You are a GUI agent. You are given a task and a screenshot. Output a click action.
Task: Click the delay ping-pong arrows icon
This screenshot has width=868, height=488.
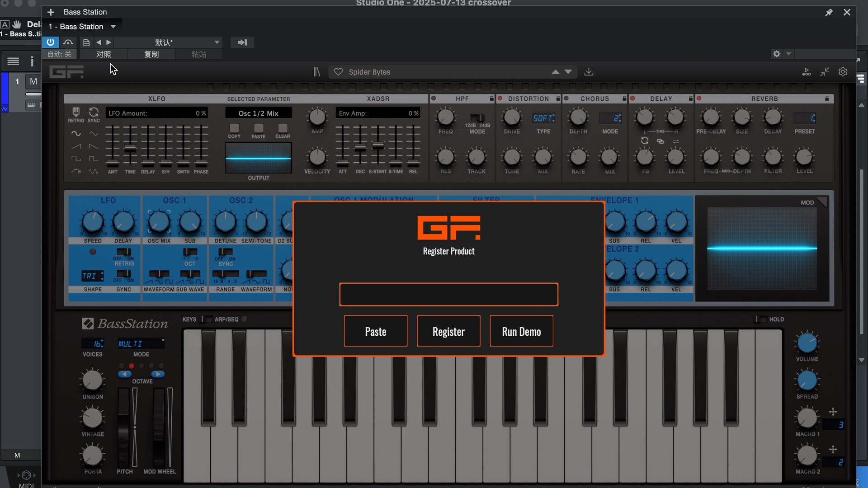coord(676,141)
